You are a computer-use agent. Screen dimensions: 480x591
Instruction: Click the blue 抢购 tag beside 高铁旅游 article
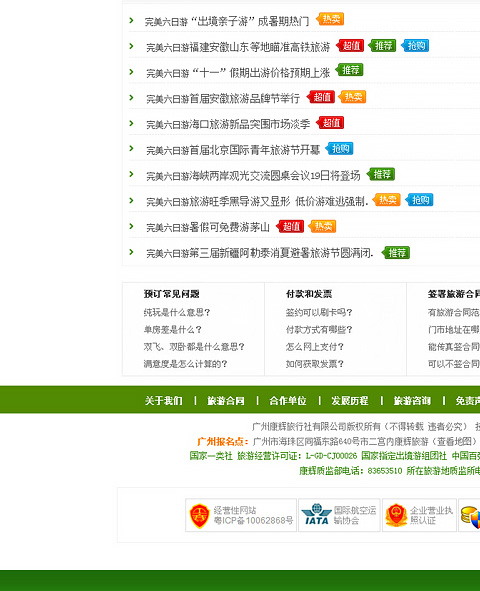[x=415, y=46]
